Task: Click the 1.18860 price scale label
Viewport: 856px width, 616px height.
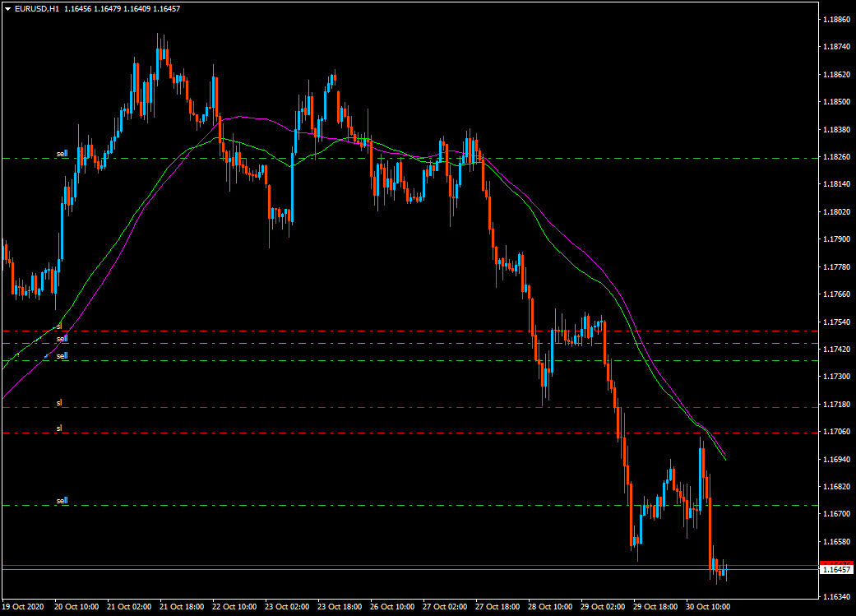Action: point(836,19)
